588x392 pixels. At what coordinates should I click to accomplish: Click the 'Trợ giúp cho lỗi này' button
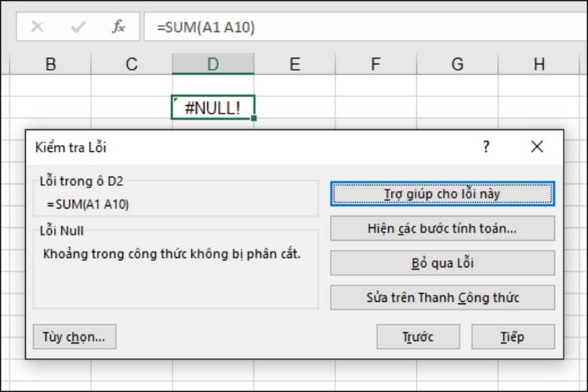point(442,193)
